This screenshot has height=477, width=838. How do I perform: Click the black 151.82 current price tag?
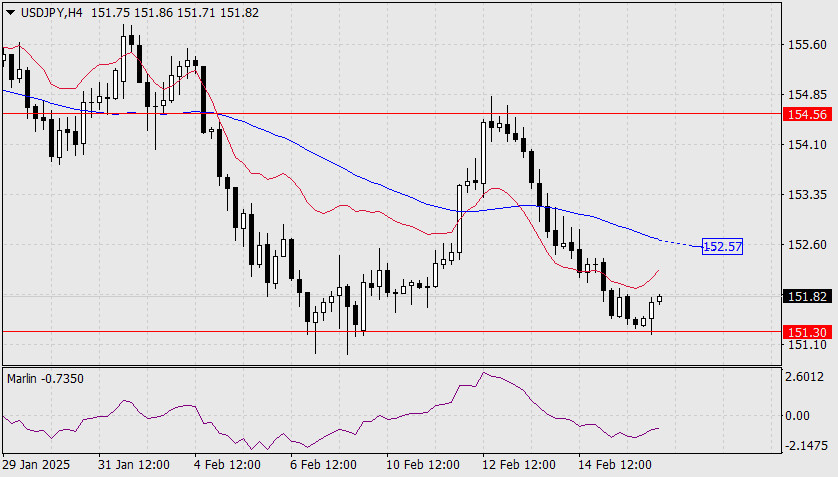pos(808,296)
